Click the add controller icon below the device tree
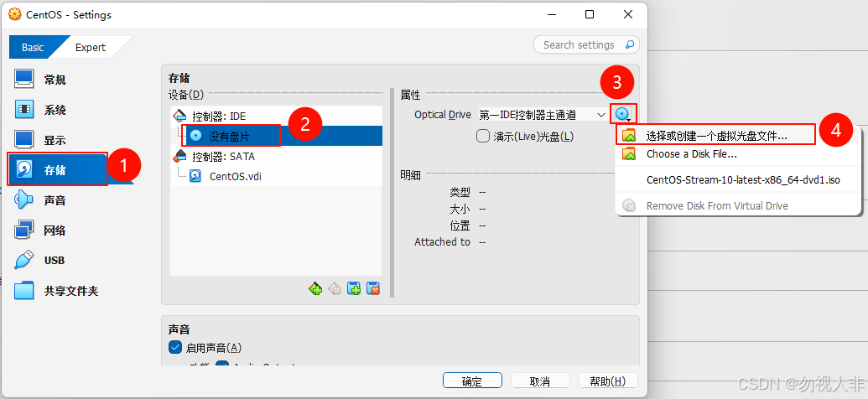The height and width of the screenshot is (399, 868). pyautogui.click(x=315, y=288)
